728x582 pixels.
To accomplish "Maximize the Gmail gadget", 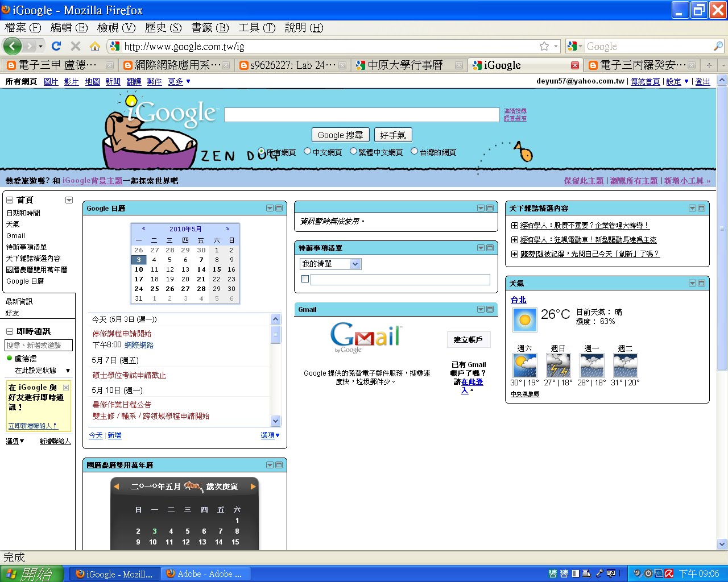I will pyautogui.click(x=490, y=309).
